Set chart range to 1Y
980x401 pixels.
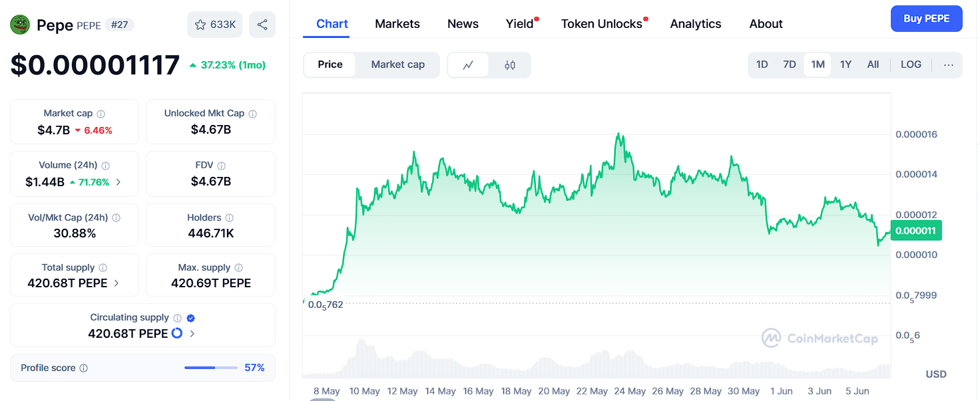(846, 65)
